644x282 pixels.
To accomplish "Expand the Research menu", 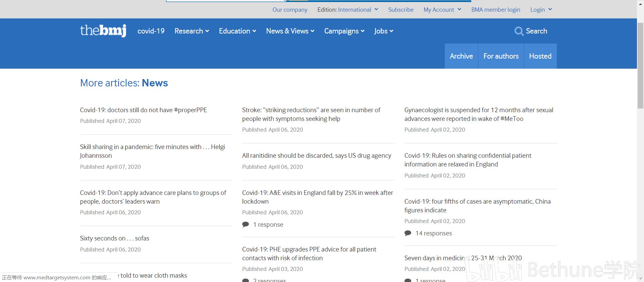I will (192, 31).
